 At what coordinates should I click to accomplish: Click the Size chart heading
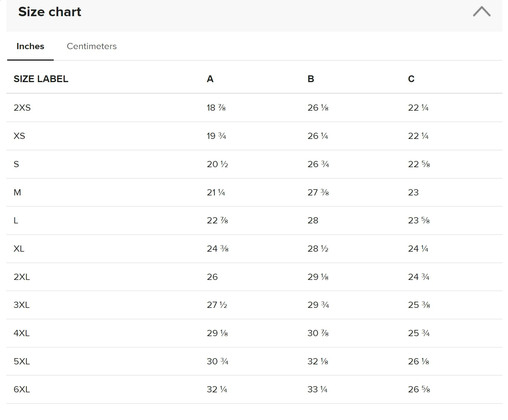click(x=50, y=12)
